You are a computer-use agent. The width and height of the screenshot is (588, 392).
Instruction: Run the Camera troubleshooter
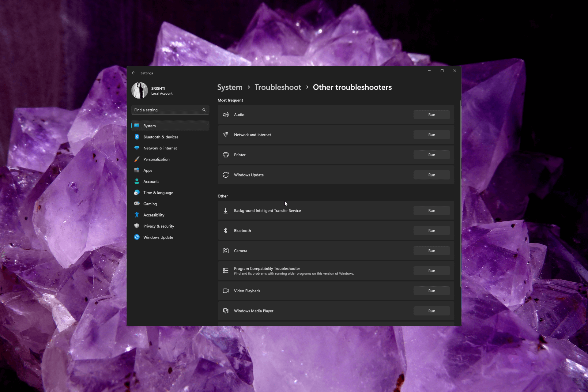pyautogui.click(x=432, y=251)
